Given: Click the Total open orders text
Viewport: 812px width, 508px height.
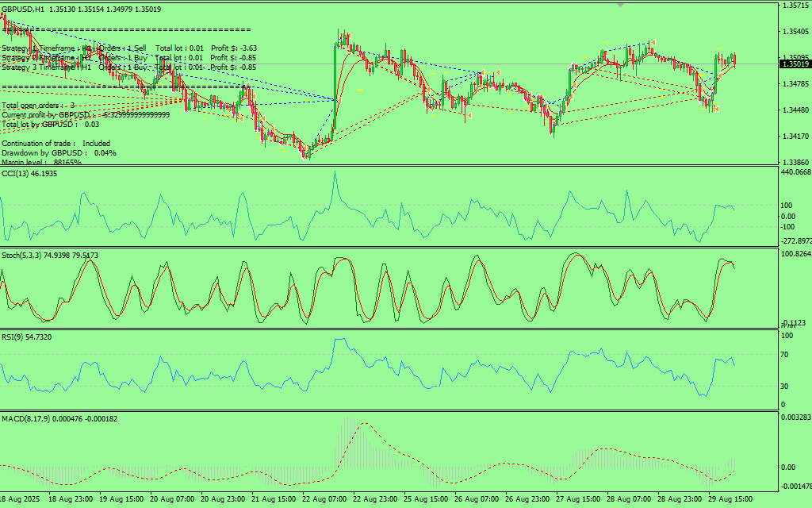Looking at the screenshot, I should [39, 106].
